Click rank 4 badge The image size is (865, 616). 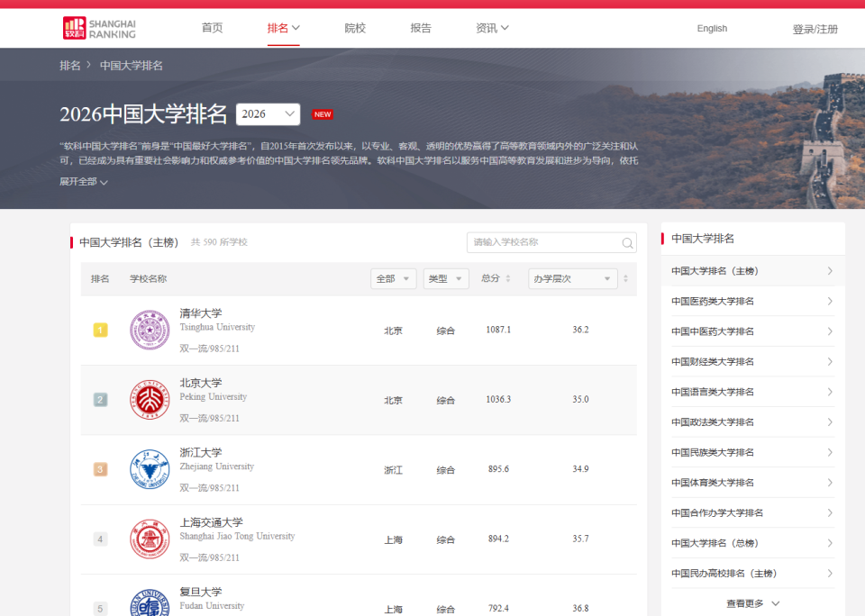pyautogui.click(x=100, y=539)
